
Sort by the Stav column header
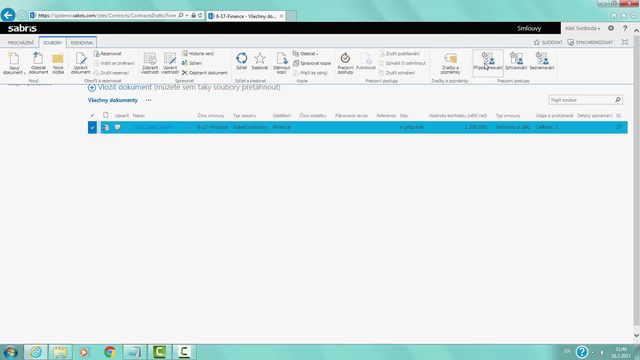tap(404, 116)
